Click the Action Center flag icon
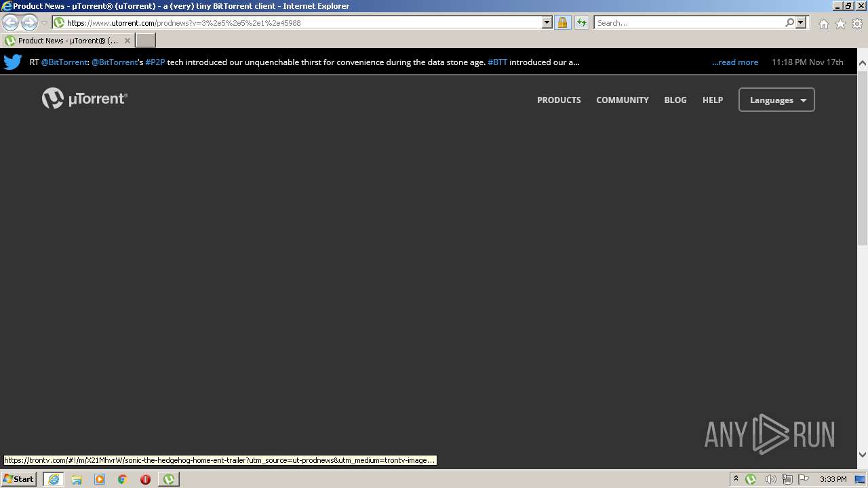This screenshot has width=868, height=488. 804,479
